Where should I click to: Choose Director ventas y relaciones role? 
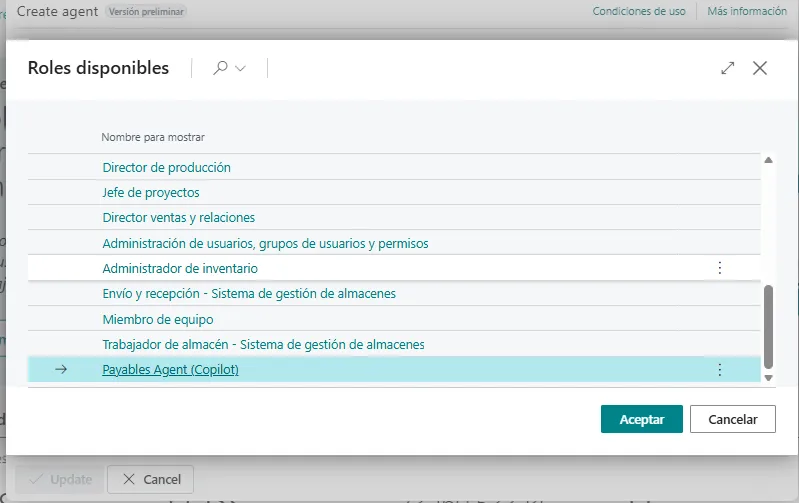[178, 217]
